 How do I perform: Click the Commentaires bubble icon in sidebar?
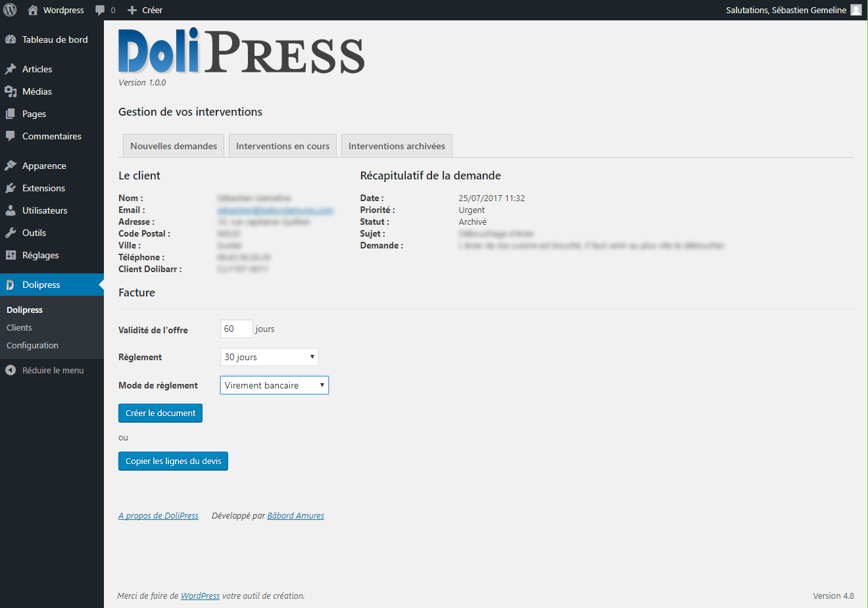11,136
